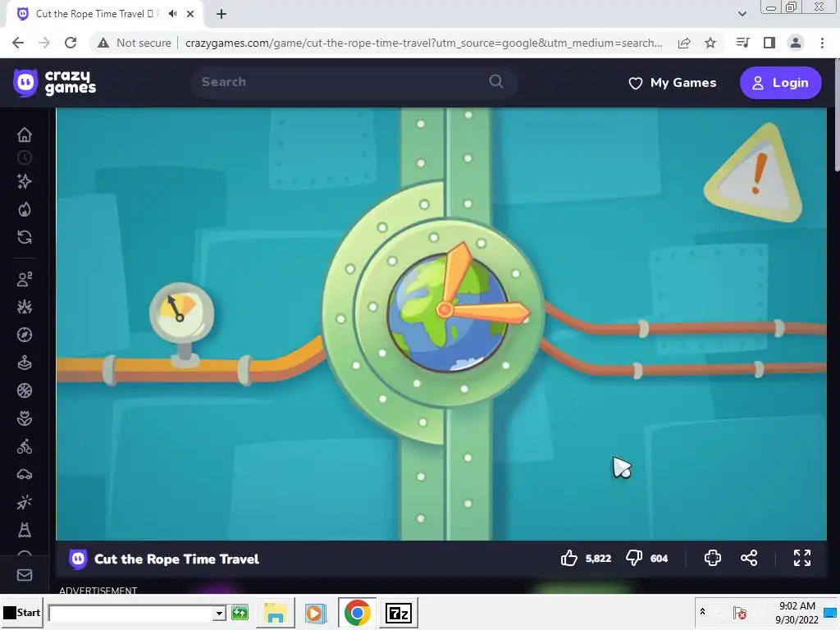This screenshot has width=840, height=630.
Task: Open Chrome three-dot menu
Action: tap(822, 43)
